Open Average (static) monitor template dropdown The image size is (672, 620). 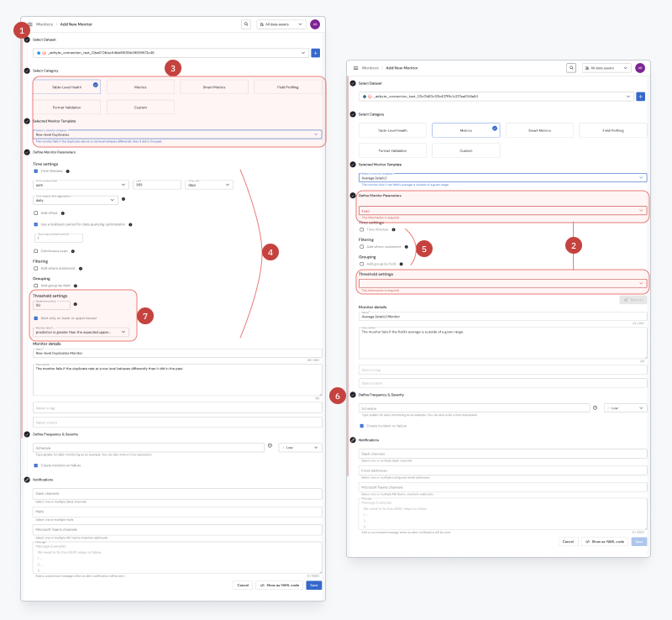coord(502,177)
